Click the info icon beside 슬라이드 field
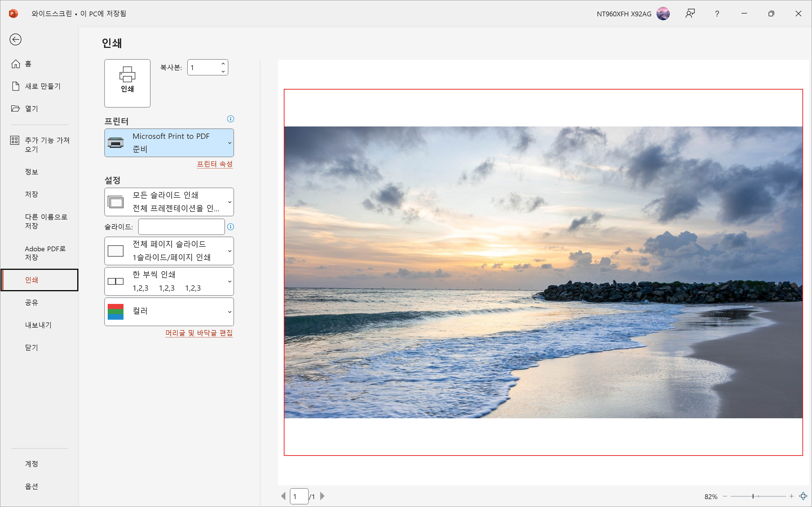Screen dimensions: 812x507 [231, 227]
